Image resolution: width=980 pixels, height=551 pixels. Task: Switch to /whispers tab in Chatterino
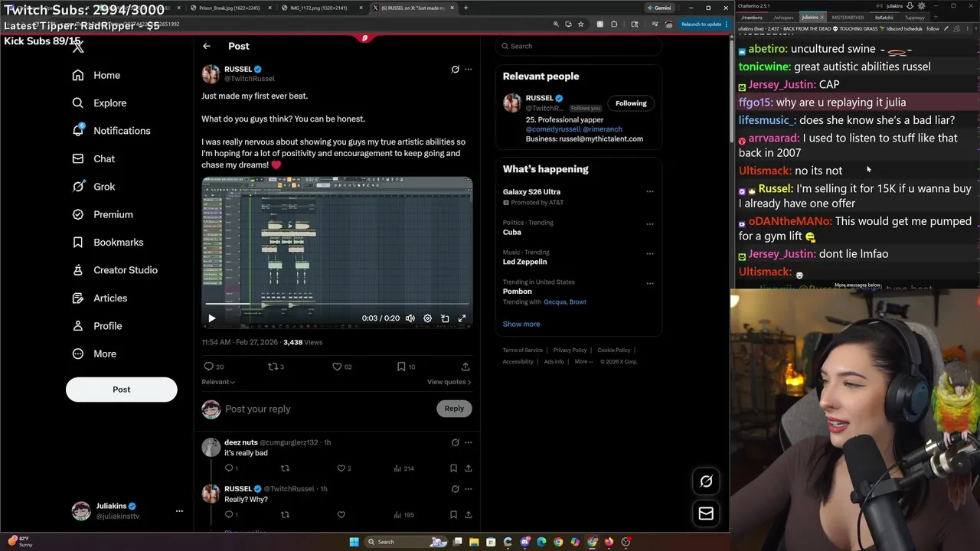click(783, 17)
